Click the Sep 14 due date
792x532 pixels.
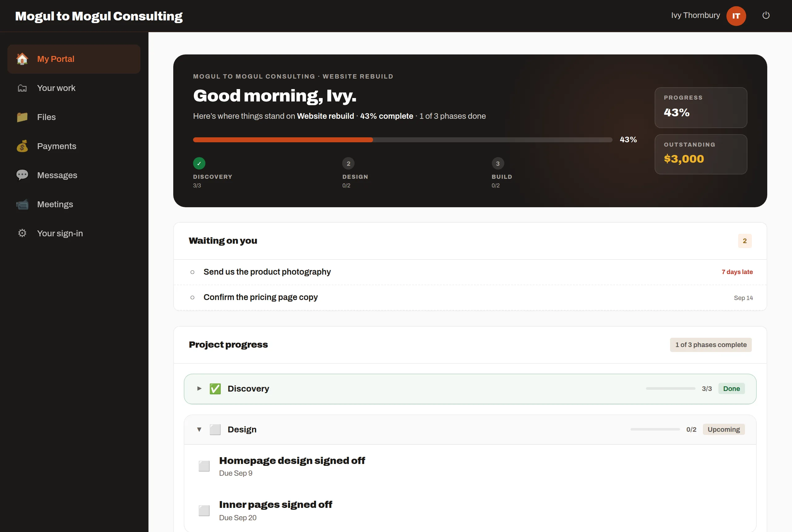pos(743,298)
